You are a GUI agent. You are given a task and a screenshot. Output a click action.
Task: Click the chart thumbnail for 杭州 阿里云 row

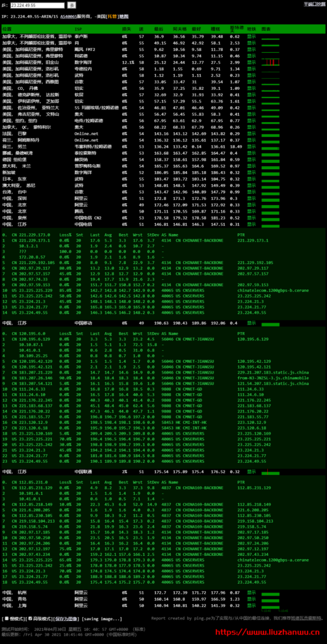tap(270, 592)
